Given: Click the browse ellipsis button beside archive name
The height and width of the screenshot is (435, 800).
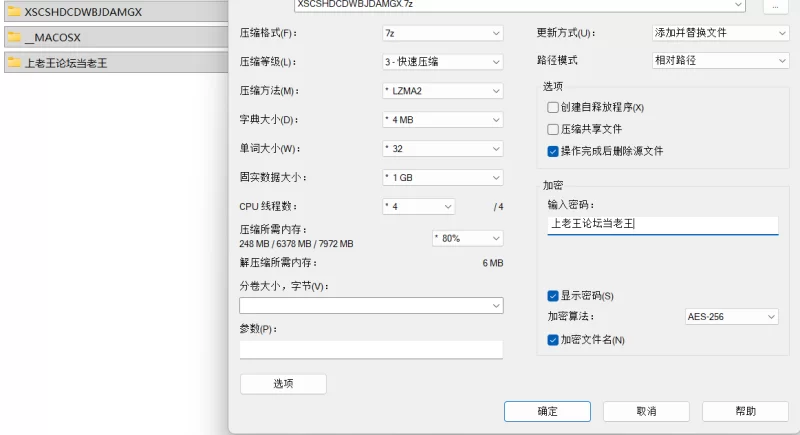Looking at the screenshot, I should pos(776,6).
